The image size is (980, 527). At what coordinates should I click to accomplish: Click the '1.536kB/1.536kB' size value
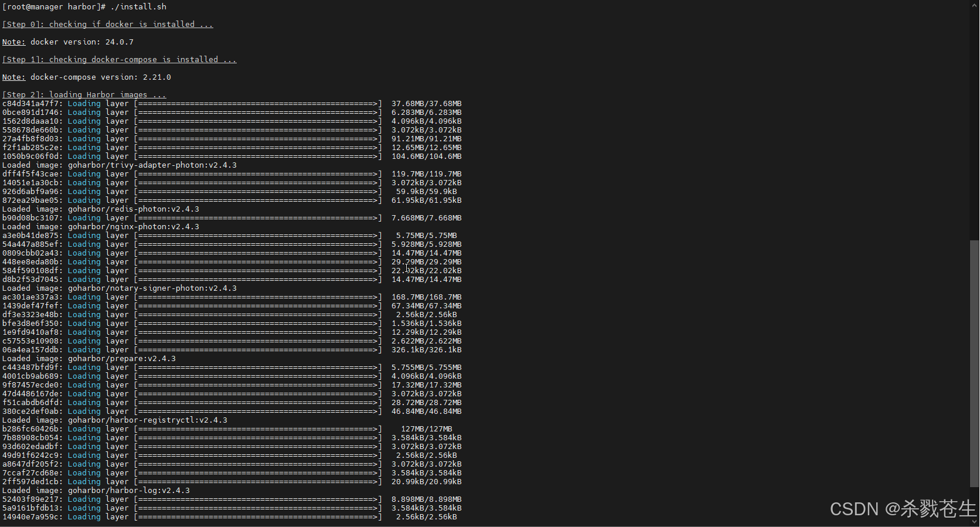[x=427, y=324]
